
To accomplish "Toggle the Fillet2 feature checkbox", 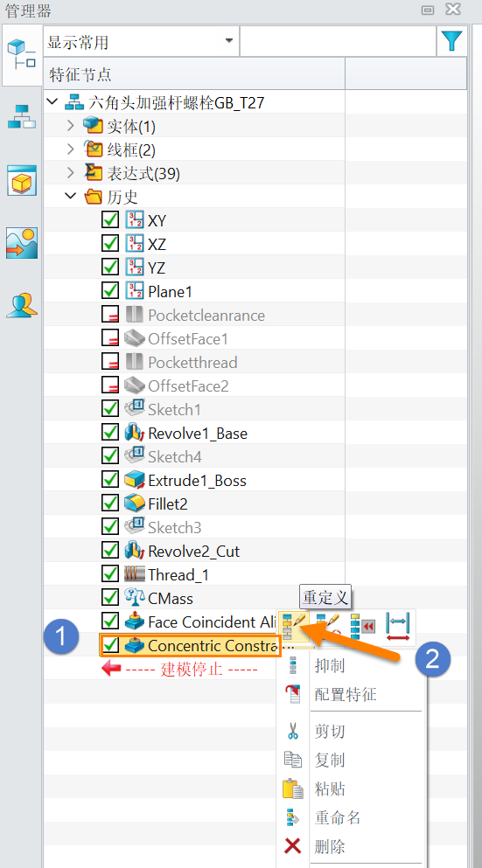I will (110, 503).
